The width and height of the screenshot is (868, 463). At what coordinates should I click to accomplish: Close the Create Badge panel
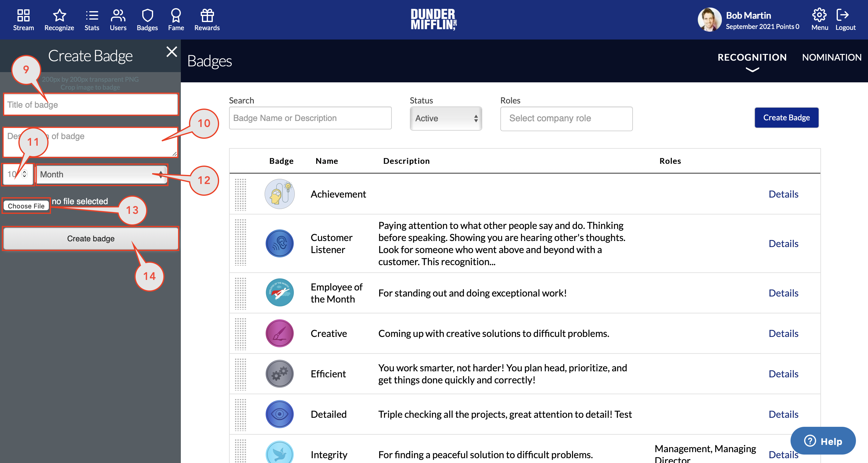click(x=171, y=52)
